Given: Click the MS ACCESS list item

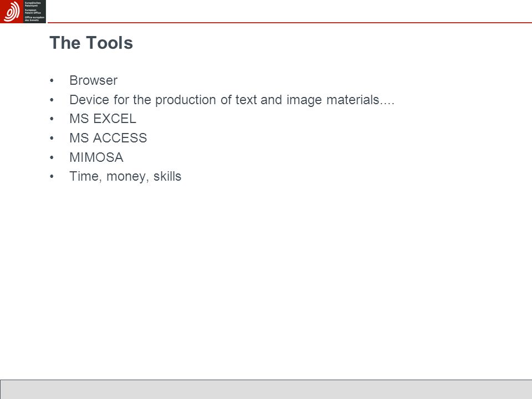Looking at the screenshot, I should [x=108, y=138].
